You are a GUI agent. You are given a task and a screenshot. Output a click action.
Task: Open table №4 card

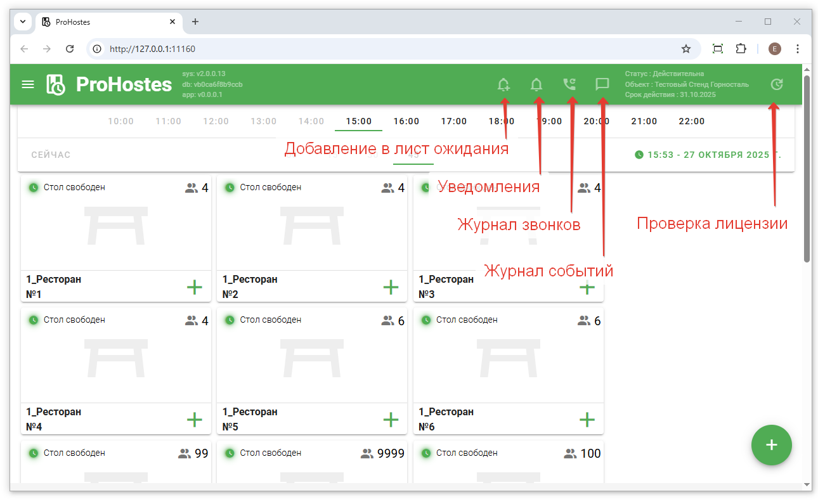coord(115,361)
